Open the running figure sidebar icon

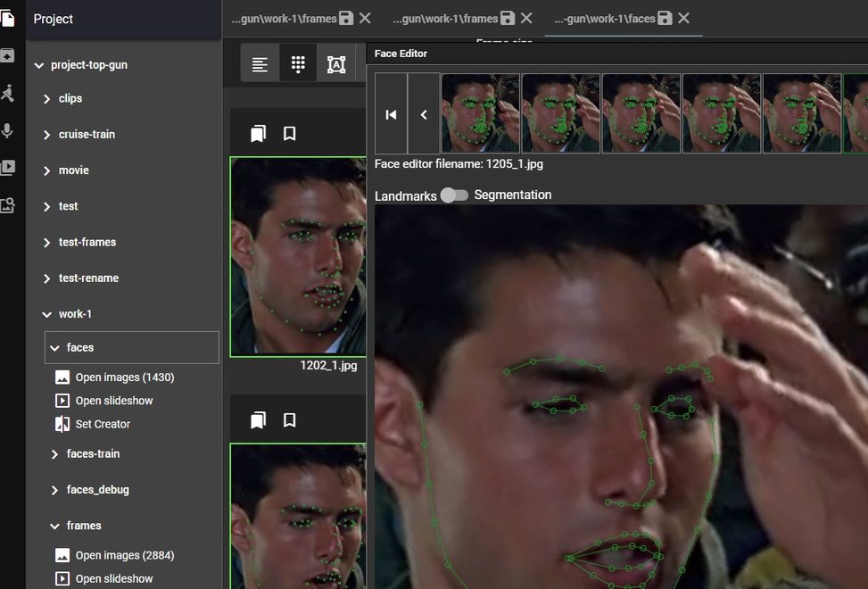click(x=7, y=93)
